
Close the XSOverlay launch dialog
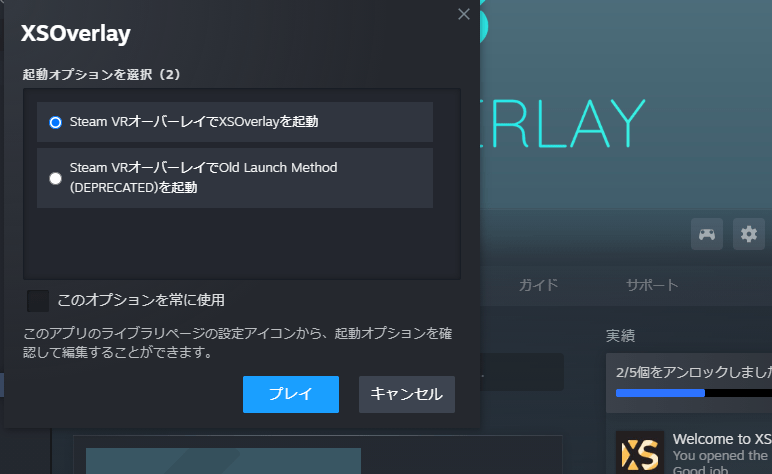(x=463, y=14)
